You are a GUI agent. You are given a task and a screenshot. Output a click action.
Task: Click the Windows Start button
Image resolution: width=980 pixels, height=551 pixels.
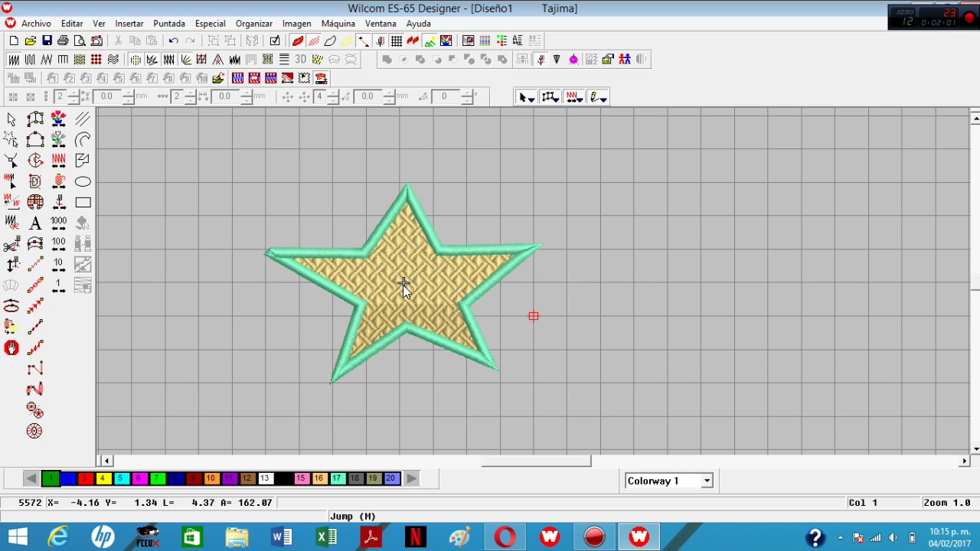17,537
